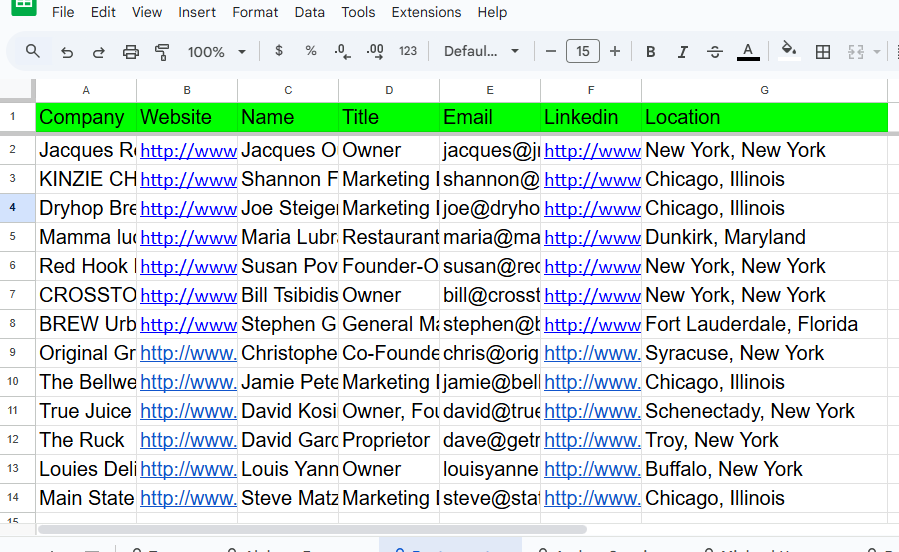The image size is (899, 552).
Task: Click the True Juice company cell
Action: [86, 410]
